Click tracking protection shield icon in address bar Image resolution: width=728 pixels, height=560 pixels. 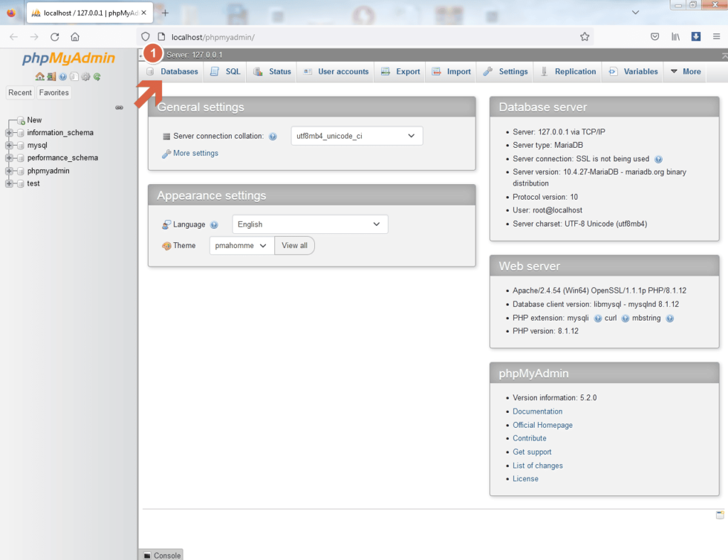(x=145, y=37)
